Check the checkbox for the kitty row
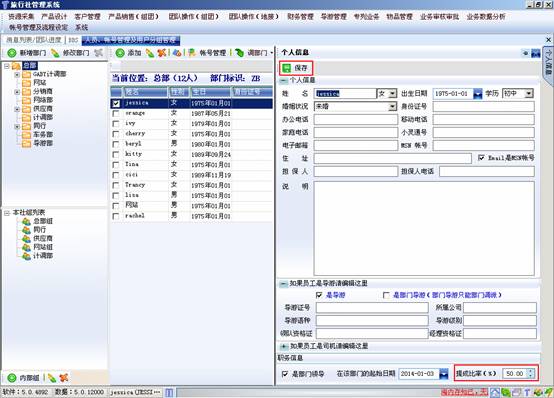The width and height of the screenshot is (554, 398). click(x=116, y=154)
